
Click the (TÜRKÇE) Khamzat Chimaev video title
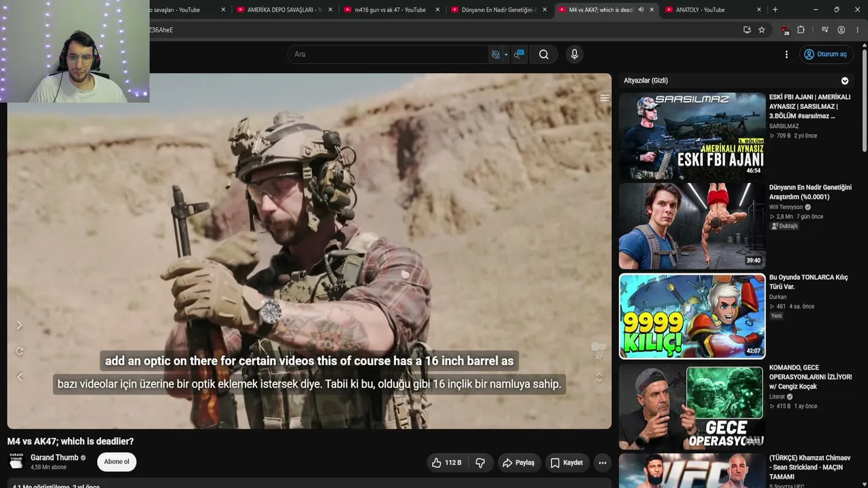(x=810, y=467)
